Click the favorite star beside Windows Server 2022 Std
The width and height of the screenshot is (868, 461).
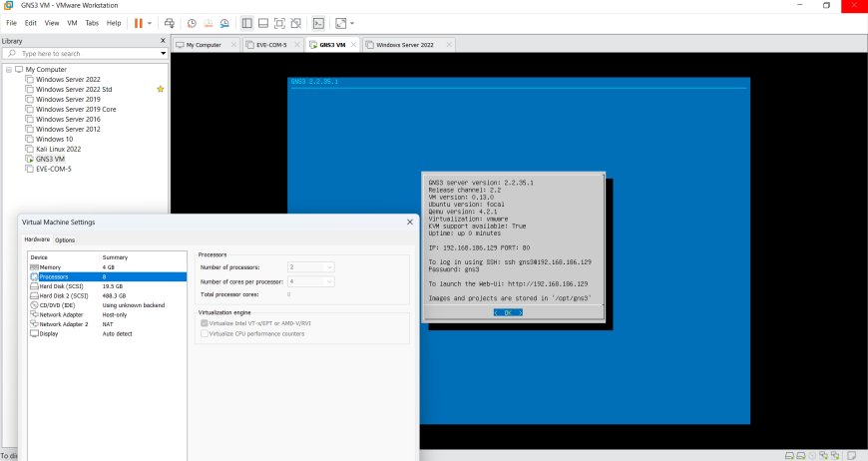point(161,89)
